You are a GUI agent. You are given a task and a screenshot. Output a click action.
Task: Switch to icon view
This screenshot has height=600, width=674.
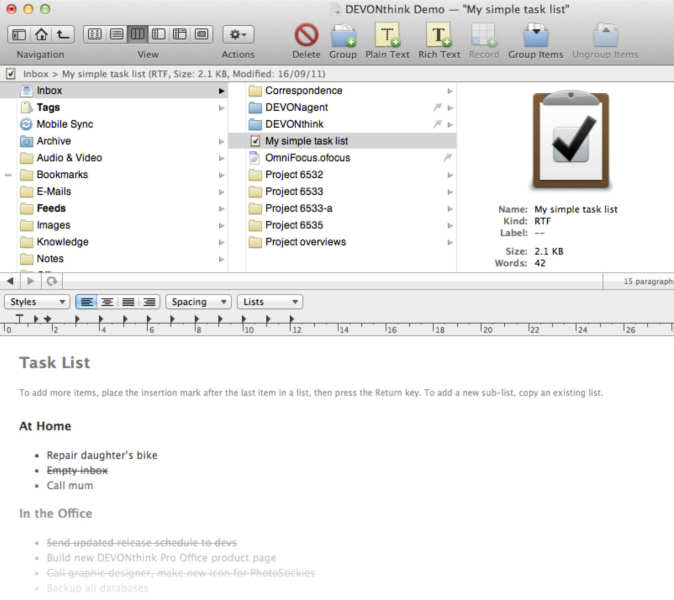(95, 34)
